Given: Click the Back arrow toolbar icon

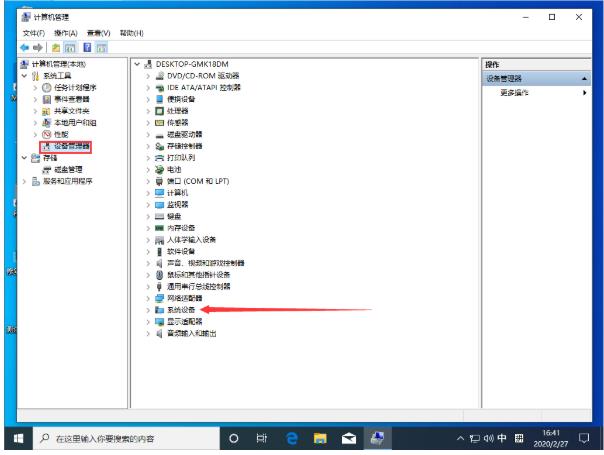Looking at the screenshot, I should pyautogui.click(x=25, y=48).
